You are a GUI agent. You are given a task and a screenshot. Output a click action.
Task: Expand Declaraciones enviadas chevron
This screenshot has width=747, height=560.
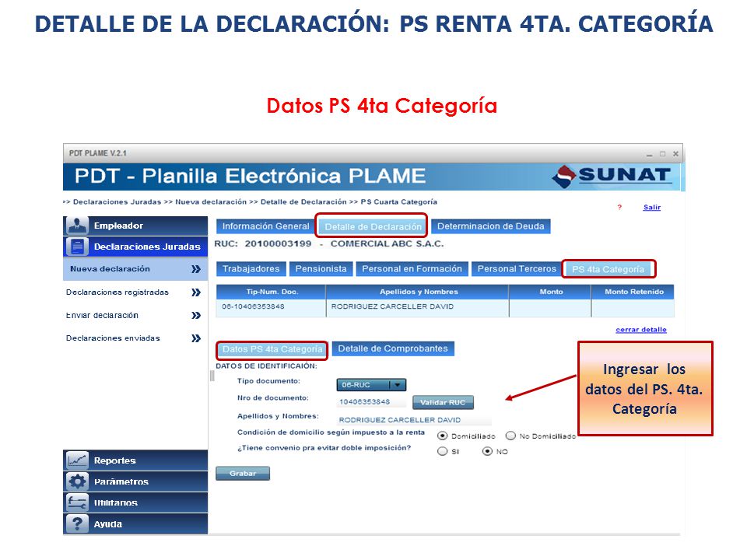(x=196, y=338)
